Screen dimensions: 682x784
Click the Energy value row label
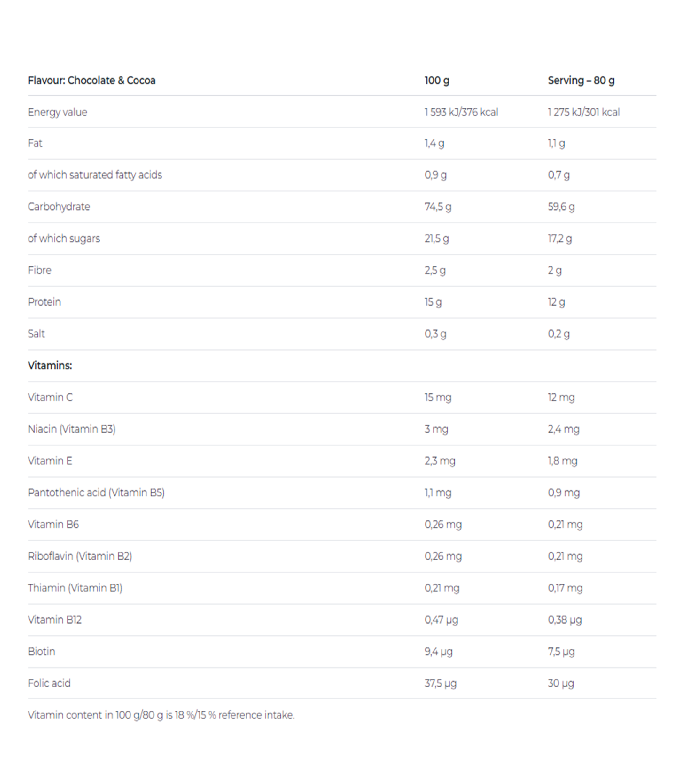tap(58, 112)
